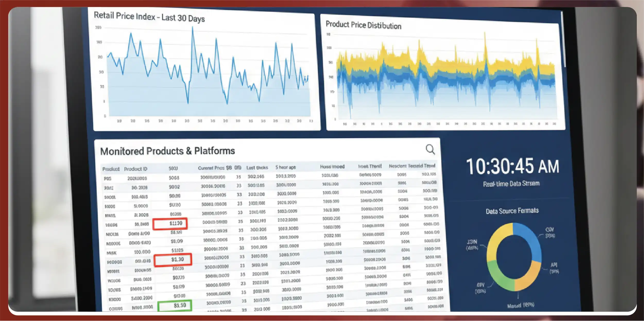Sort by the Product column header
Screen dimensions: 644x321
pos(111,169)
